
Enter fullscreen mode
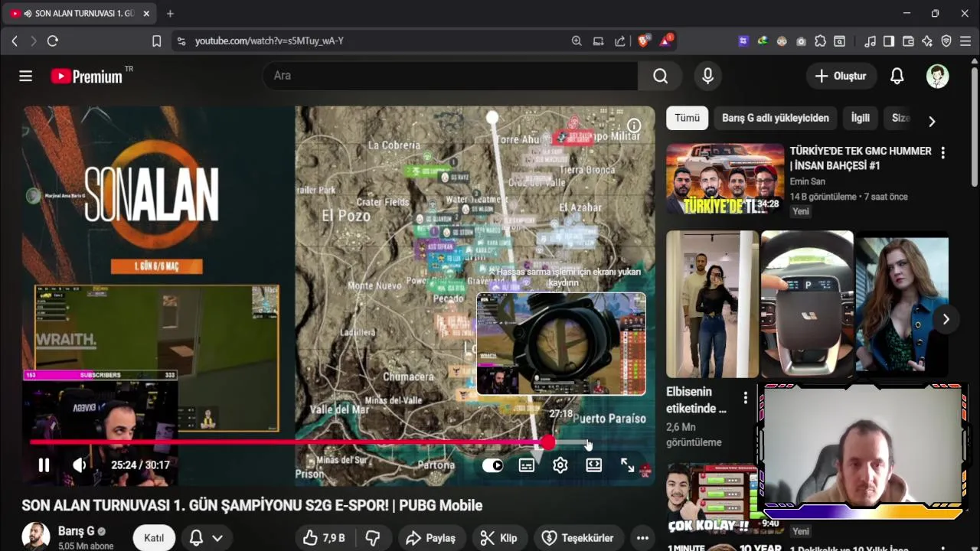pos(628,465)
